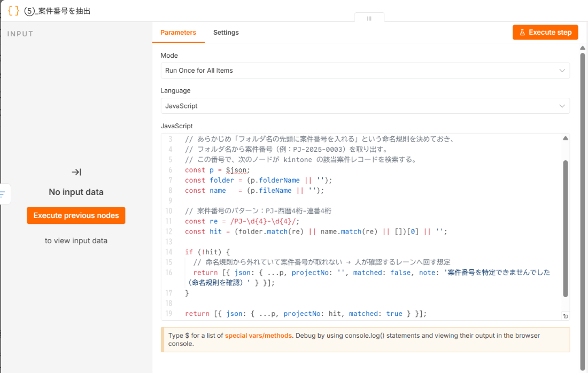588x373 pixels.
Task: Expand the Language dropdown chevron
Action: (562, 106)
